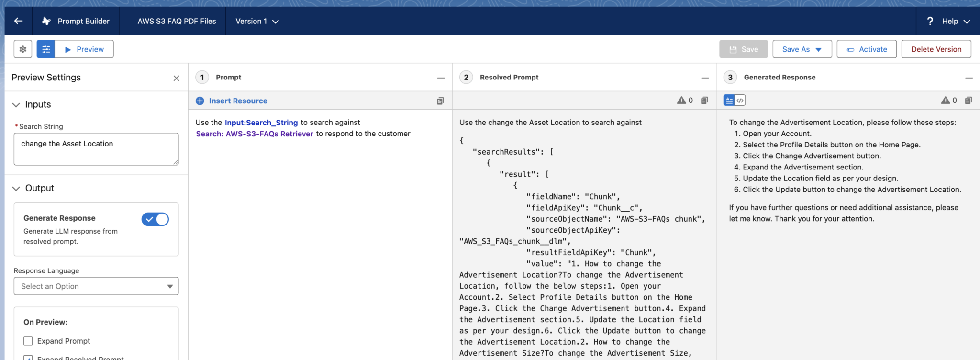Copy the Generated Response contents
980x360 pixels.
coord(969,101)
